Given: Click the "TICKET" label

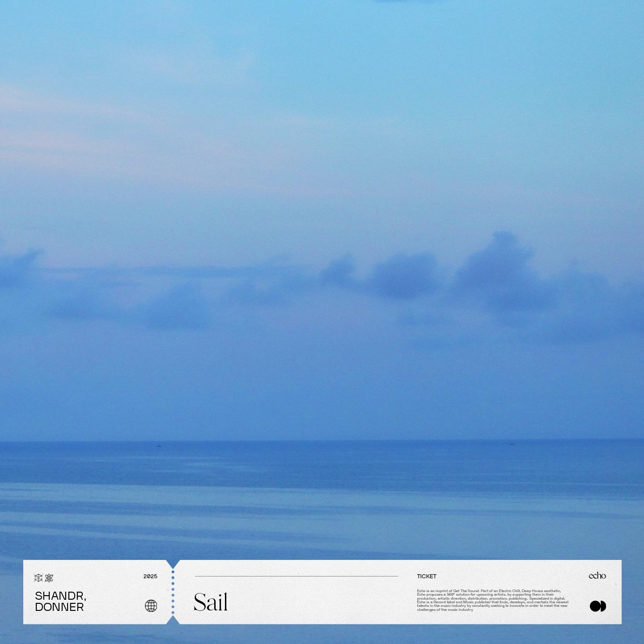Looking at the screenshot, I should click(427, 576).
